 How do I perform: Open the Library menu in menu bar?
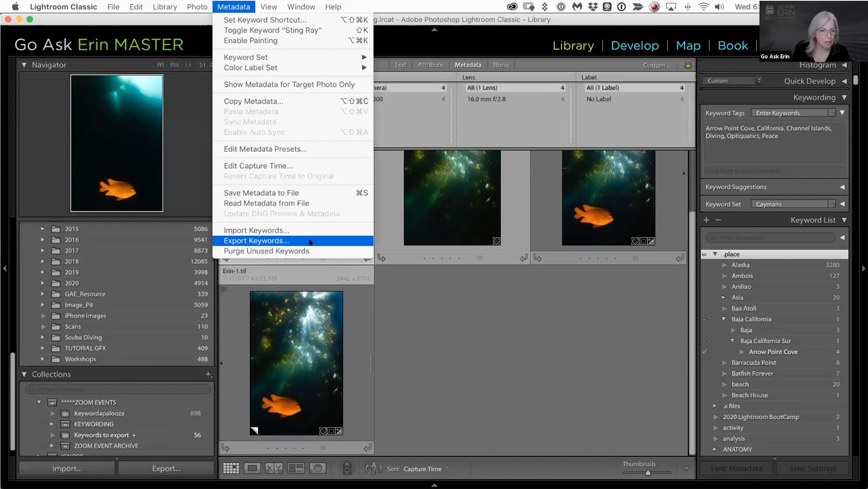(x=165, y=7)
